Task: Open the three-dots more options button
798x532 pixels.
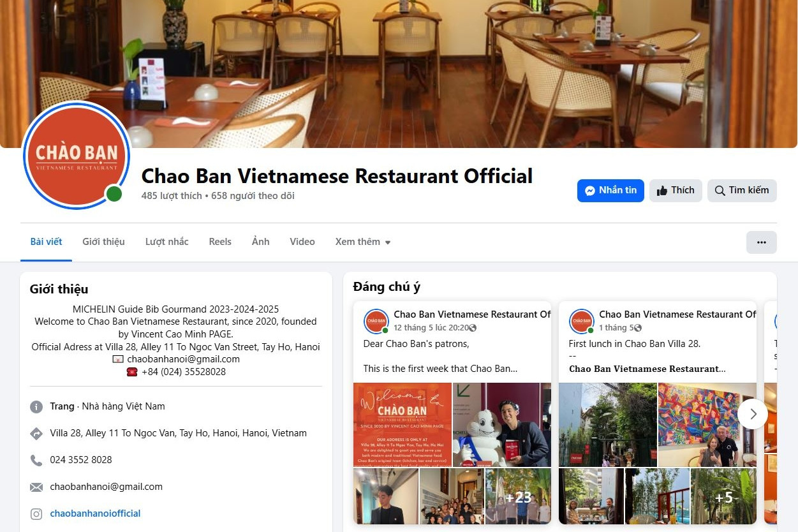Action: 762,242
